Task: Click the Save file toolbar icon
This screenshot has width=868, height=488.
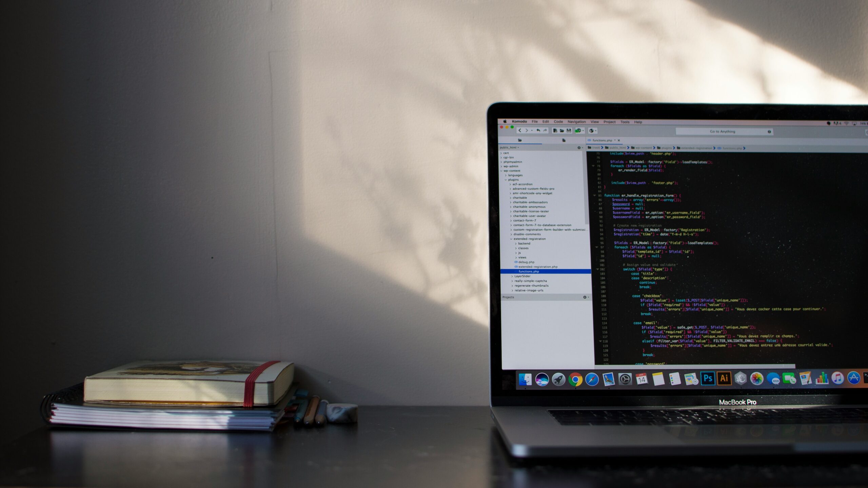Action: tap(566, 130)
